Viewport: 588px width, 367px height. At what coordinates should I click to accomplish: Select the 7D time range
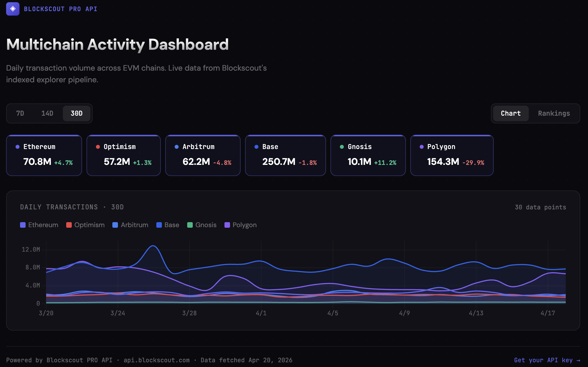pos(20,113)
